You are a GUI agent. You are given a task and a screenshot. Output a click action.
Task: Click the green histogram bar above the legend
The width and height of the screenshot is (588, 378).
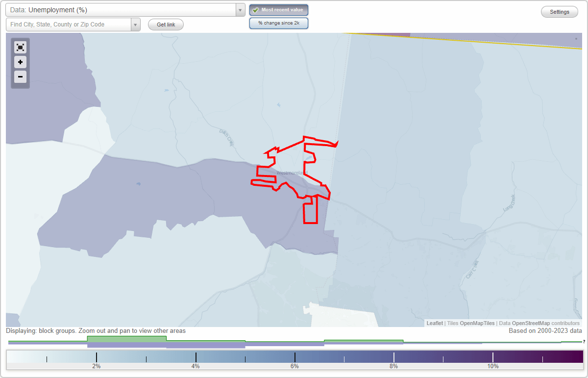126,339
